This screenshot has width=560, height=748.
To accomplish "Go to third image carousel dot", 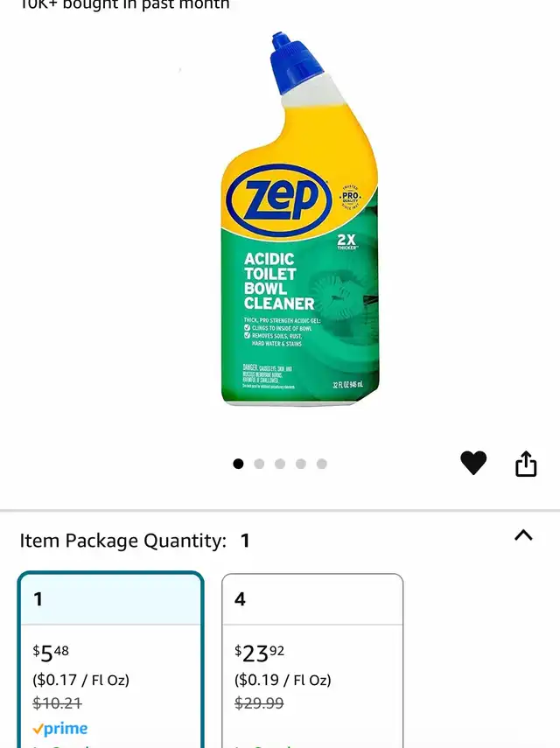I will point(280,464).
